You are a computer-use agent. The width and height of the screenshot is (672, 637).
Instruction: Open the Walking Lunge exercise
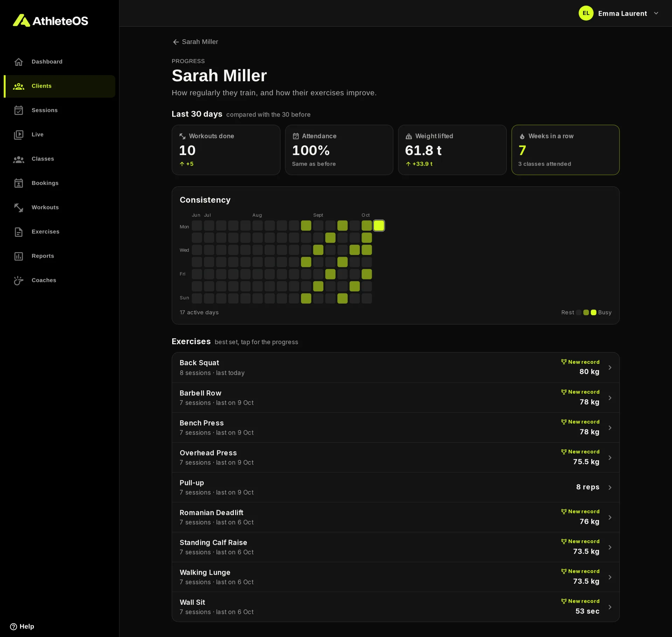(x=395, y=577)
